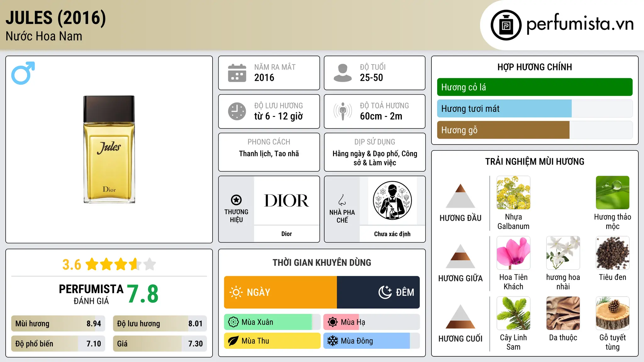The image size is (644, 362).
Task: Click the DIOR brand logo
Action: pyautogui.click(x=286, y=200)
